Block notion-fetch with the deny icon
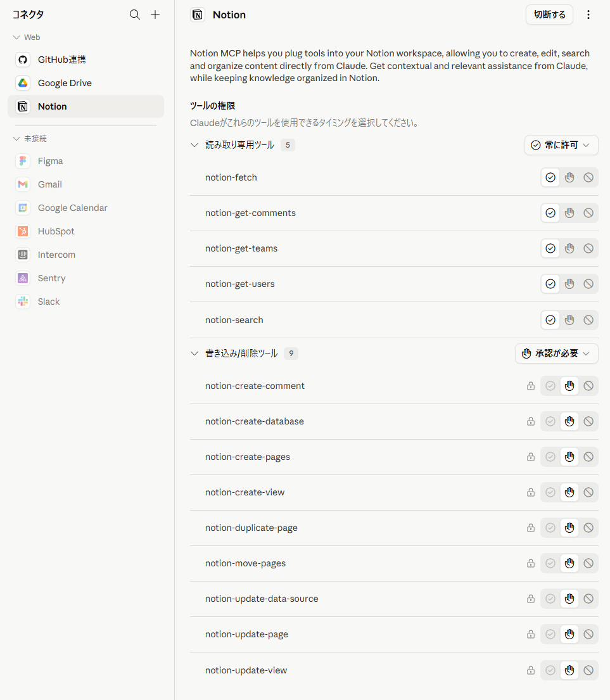Image resolution: width=610 pixels, height=700 pixels. [588, 177]
